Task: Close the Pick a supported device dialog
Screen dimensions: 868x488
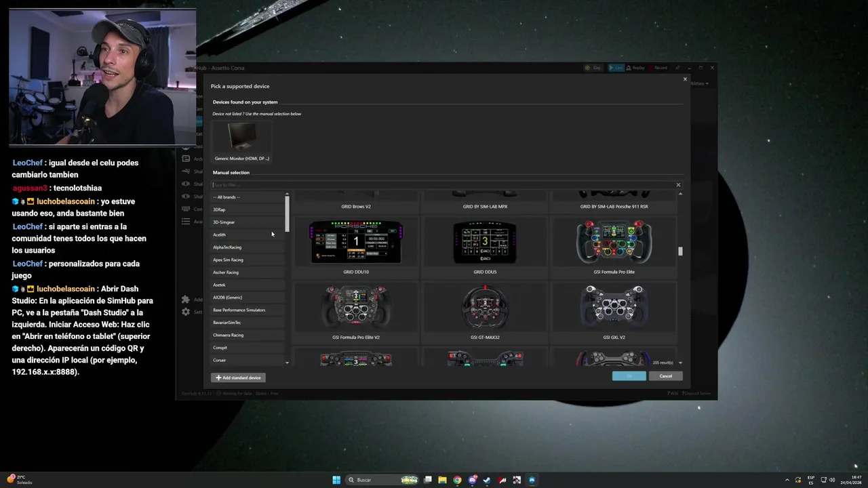Action: (685, 79)
